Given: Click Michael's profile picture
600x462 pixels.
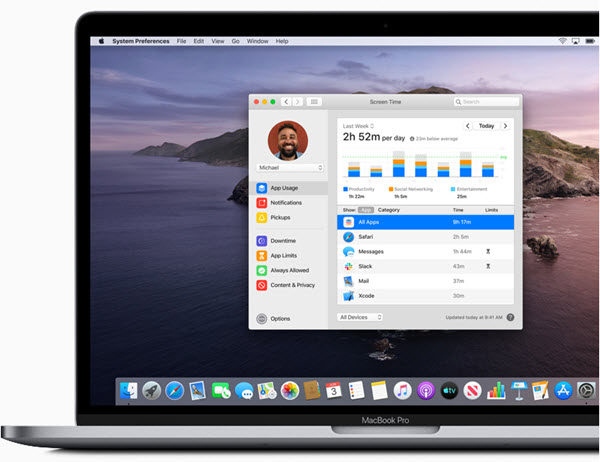Looking at the screenshot, I should [288, 140].
